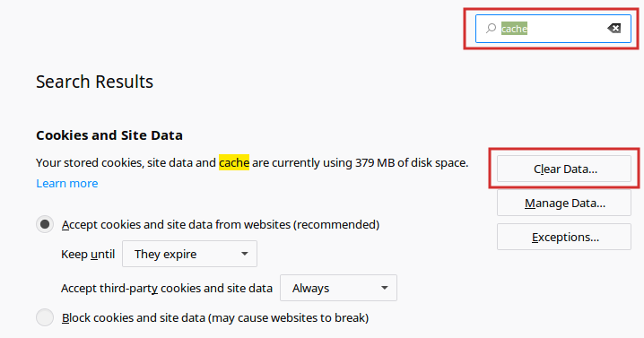The height and width of the screenshot is (338, 644).
Task: Click highlighted cache word in description
Action: pyautogui.click(x=234, y=162)
